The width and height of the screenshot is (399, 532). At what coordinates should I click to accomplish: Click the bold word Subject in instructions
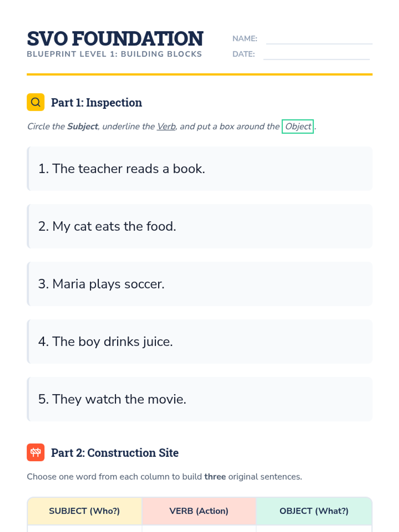point(82,127)
